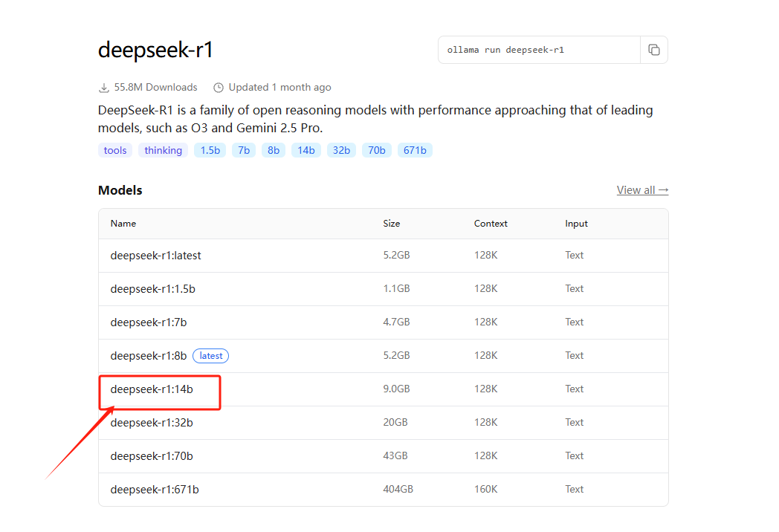
Task: Click the copy command icon
Action: (654, 49)
